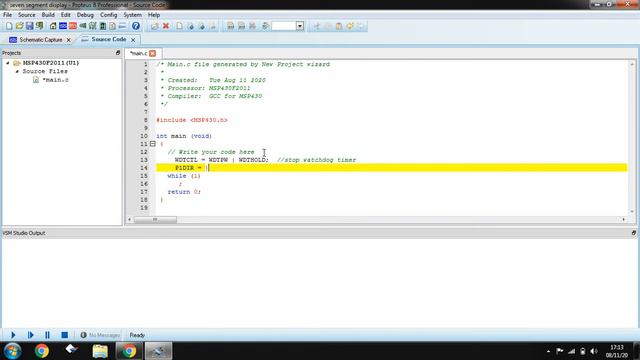Screen dimensions: 640x360
Task: Click the New Project toolbar icon
Action: click(x=9, y=26)
